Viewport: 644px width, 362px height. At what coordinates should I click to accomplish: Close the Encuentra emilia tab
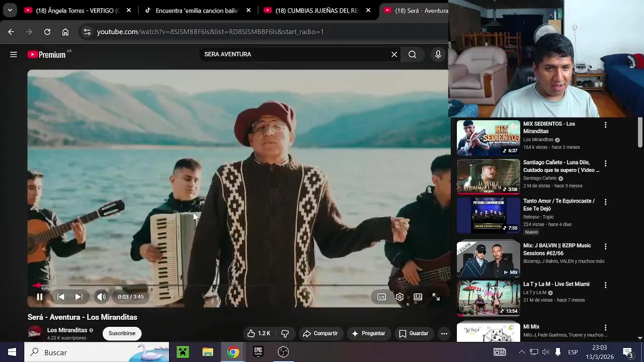[x=249, y=10]
